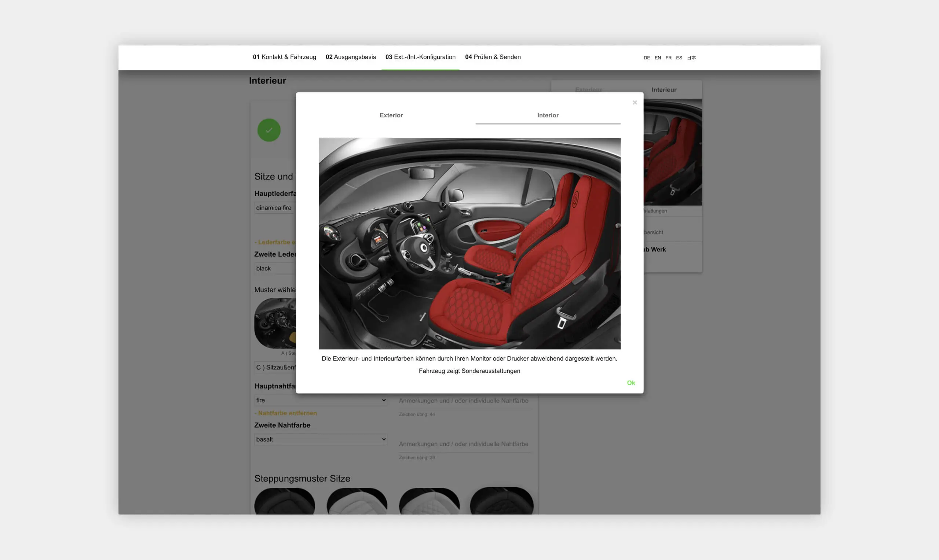Click the first Hauptnahtfarbe Anmerkungen field
The image size is (939, 560).
[465, 401]
